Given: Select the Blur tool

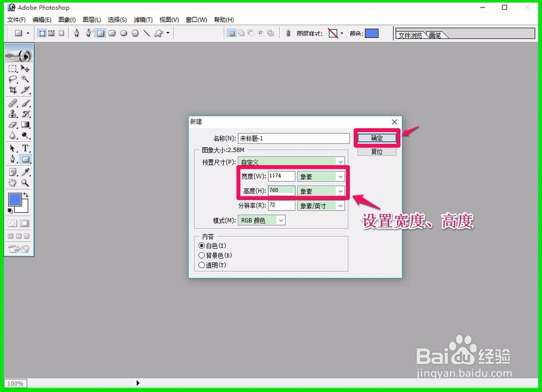Looking at the screenshot, I should coord(12,135).
